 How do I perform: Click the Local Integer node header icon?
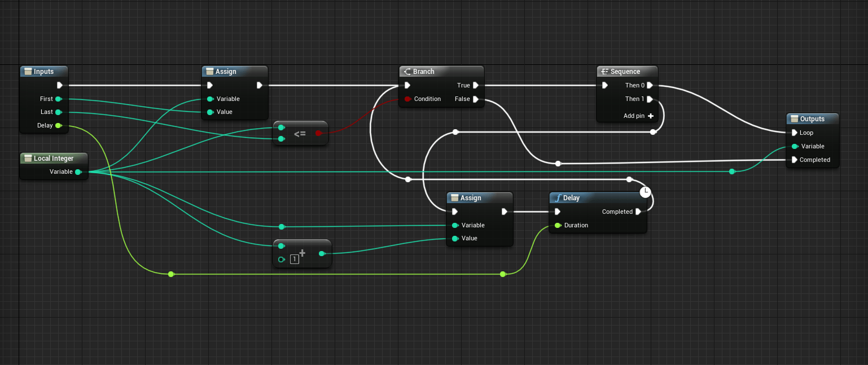click(x=27, y=158)
